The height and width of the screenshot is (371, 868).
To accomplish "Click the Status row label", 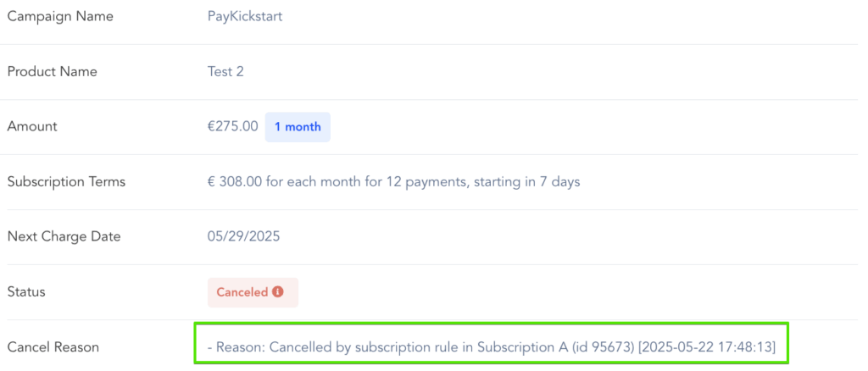I will coord(26,292).
